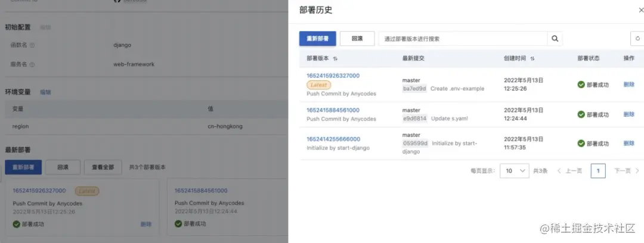
Task: Open deployment version 1652415926327000 link in table
Action: 333,76
